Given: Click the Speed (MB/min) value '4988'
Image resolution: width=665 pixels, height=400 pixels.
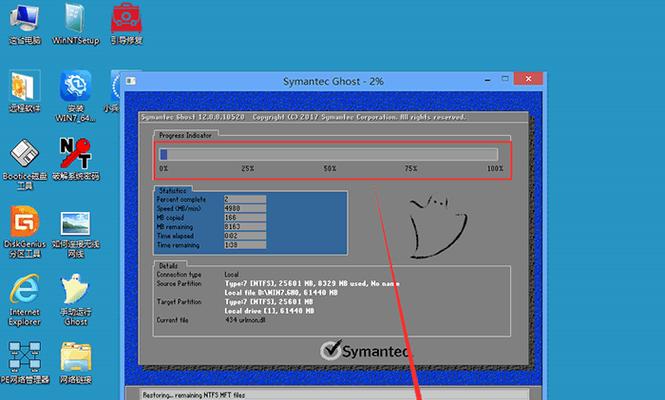Looking at the screenshot, I should tap(245, 208).
